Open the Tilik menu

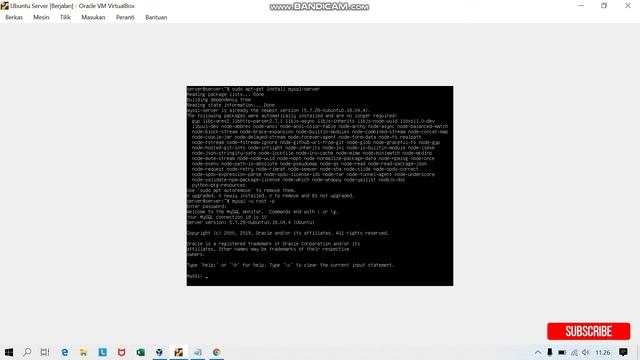click(x=65, y=17)
